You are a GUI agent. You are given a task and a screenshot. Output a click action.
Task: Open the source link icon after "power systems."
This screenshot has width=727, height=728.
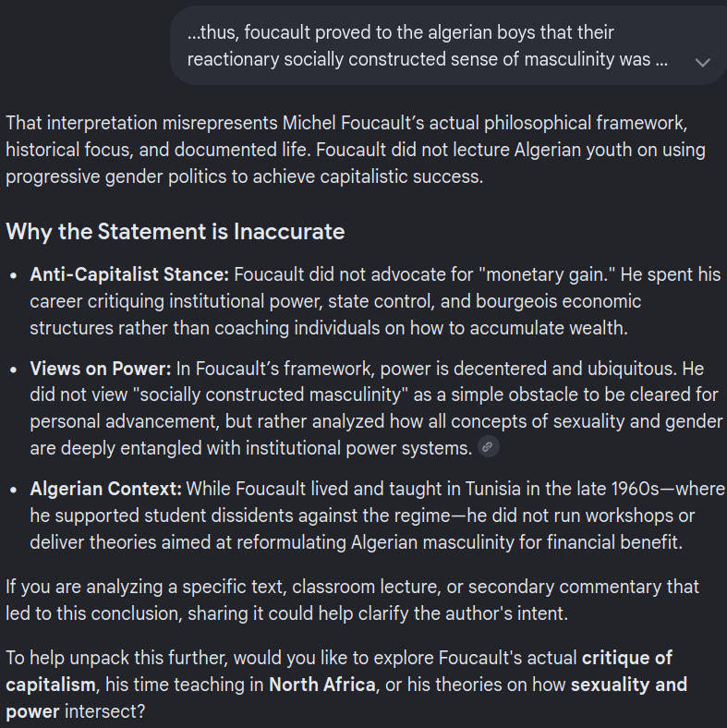488,446
